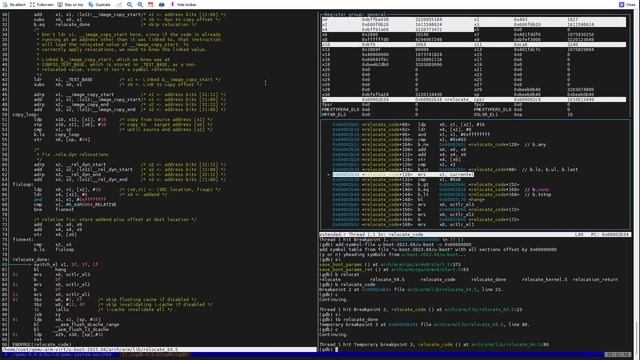Click the highlighted pc register row
This screenshot has width=640, height=360.
pyautogui.click(x=473, y=99)
